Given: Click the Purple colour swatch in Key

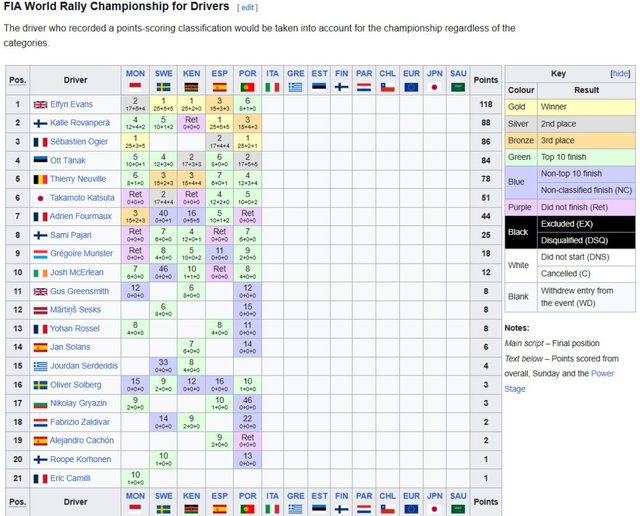Looking at the screenshot, I should point(521,207).
